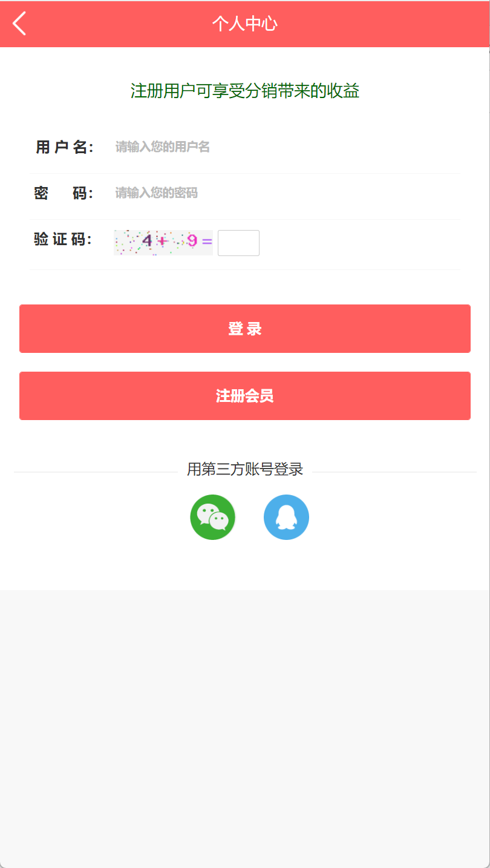Click inside the 验证码 answer box
Image resolution: width=490 pixels, height=868 pixels.
click(x=238, y=242)
